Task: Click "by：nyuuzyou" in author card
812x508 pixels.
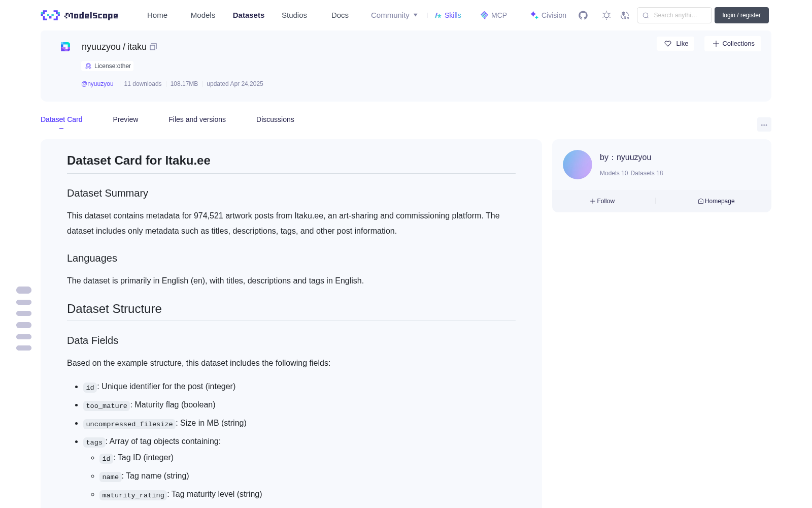Action: (625, 157)
